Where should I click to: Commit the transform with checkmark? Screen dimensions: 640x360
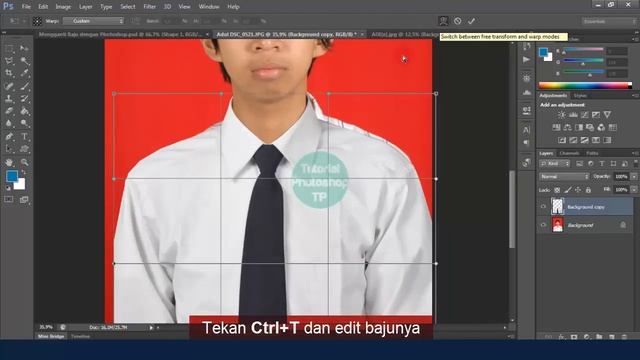coord(471,21)
